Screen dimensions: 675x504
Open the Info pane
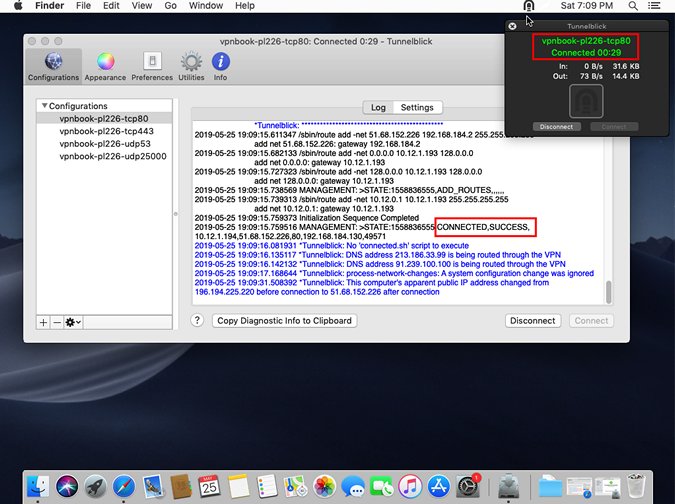220,66
